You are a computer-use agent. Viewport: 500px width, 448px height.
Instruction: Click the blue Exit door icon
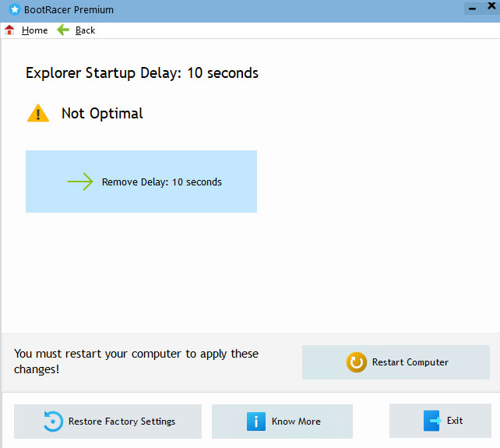tap(431, 421)
